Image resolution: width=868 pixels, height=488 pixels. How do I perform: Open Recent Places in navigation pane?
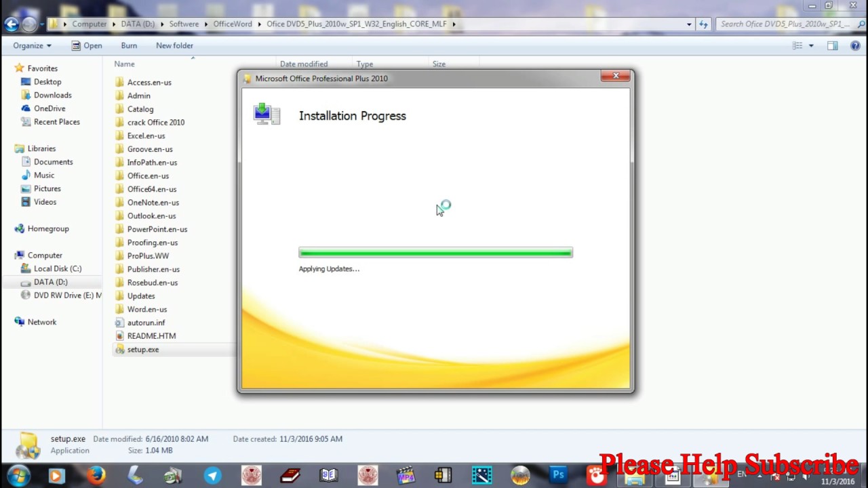pyautogui.click(x=57, y=122)
